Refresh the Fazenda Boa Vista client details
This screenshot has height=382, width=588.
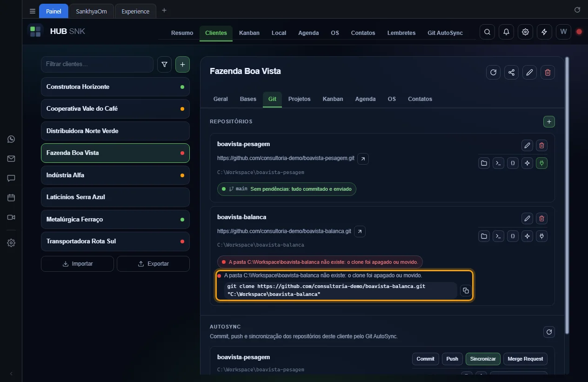coord(493,73)
